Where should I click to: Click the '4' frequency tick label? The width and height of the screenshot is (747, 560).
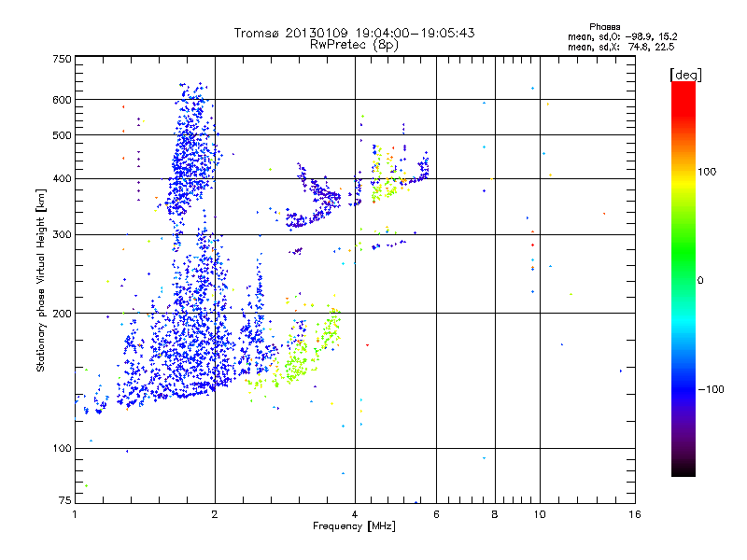(355, 514)
